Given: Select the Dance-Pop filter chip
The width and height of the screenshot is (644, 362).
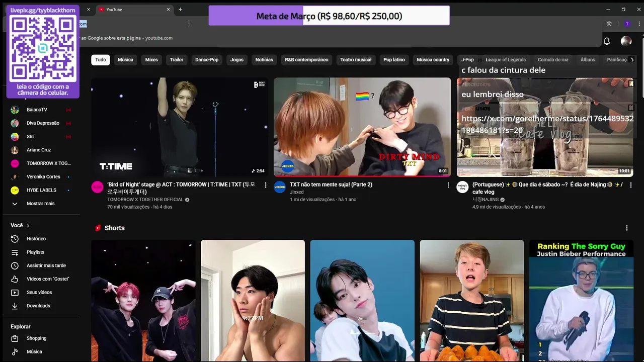Looking at the screenshot, I should pyautogui.click(x=207, y=60).
